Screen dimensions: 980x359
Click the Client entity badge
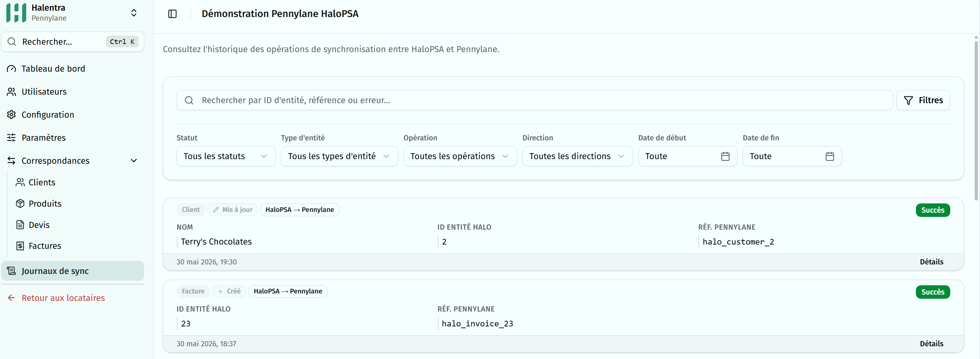coord(190,210)
